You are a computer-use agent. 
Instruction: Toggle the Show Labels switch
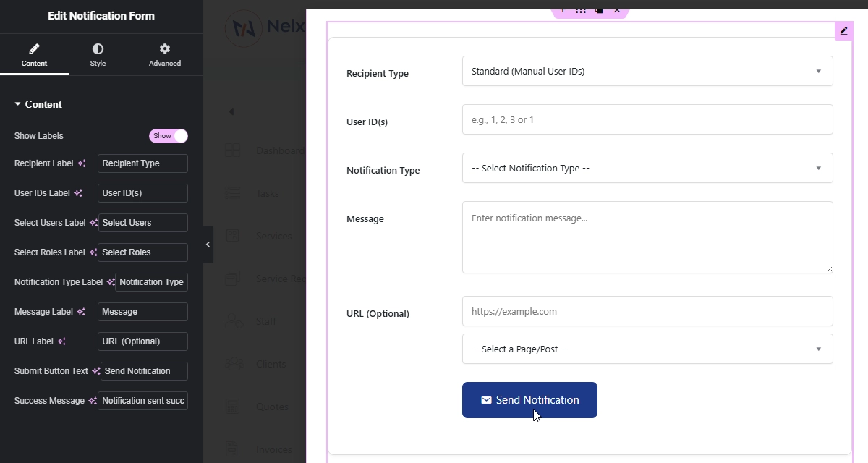coord(169,136)
